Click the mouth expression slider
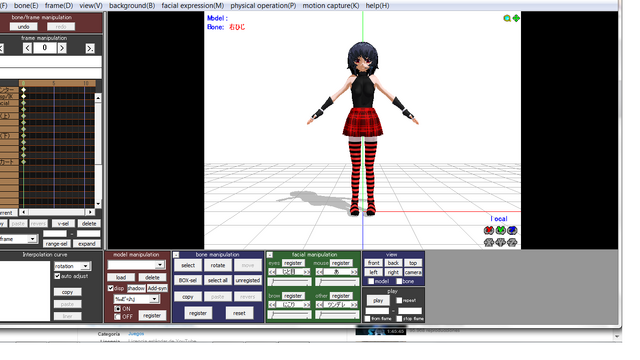 point(337,282)
